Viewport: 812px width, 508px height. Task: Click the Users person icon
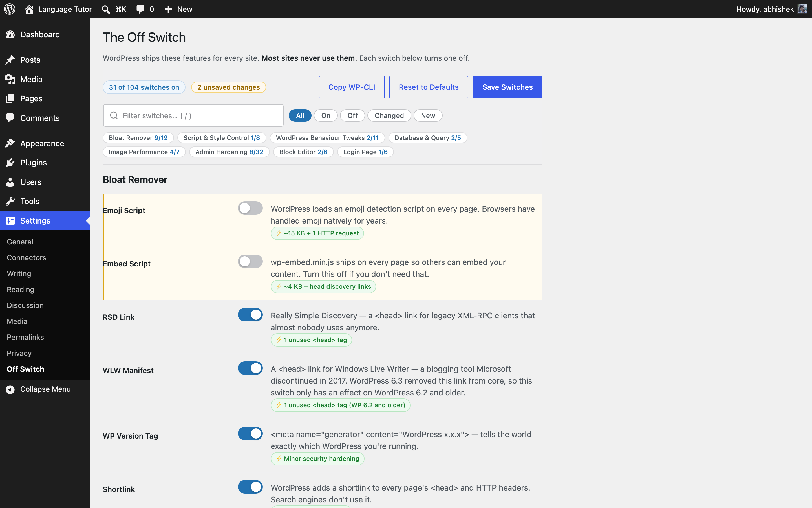point(10,182)
